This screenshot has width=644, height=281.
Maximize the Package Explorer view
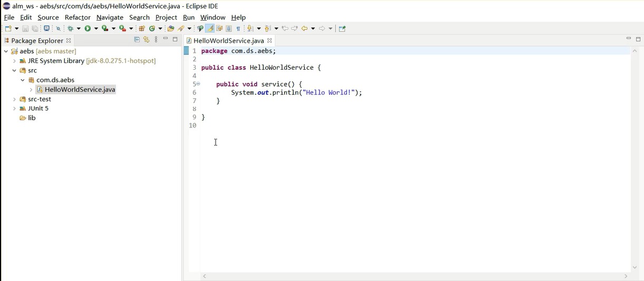pyautogui.click(x=175, y=40)
